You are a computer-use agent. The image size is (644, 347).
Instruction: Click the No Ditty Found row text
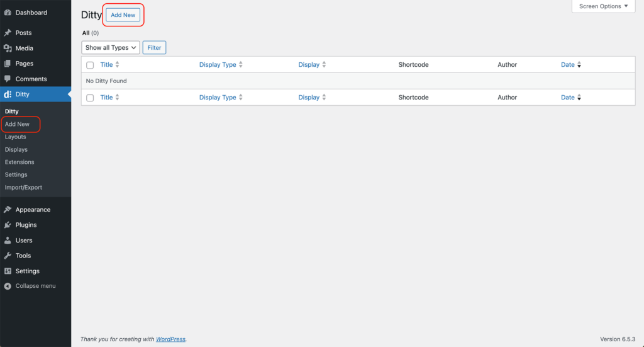pos(106,81)
